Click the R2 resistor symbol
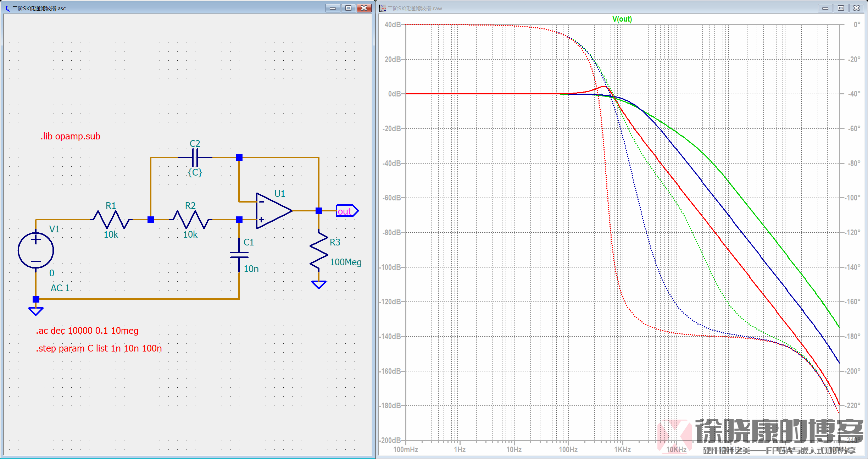This screenshot has height=459, width=868. coord(190,220)
